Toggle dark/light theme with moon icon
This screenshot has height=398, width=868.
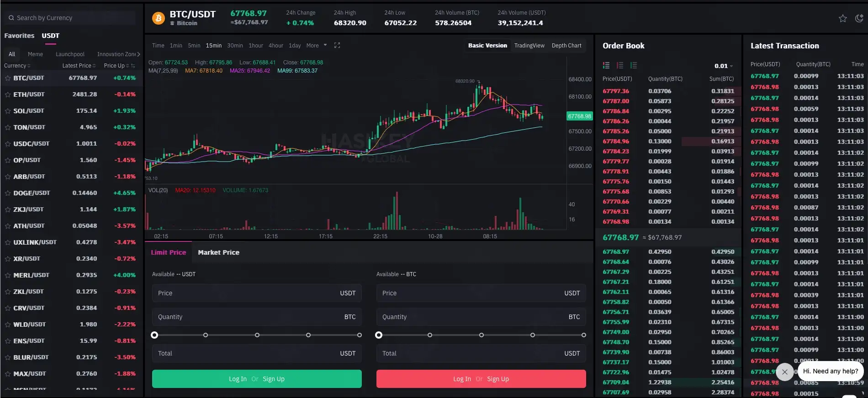pos(859,18)
